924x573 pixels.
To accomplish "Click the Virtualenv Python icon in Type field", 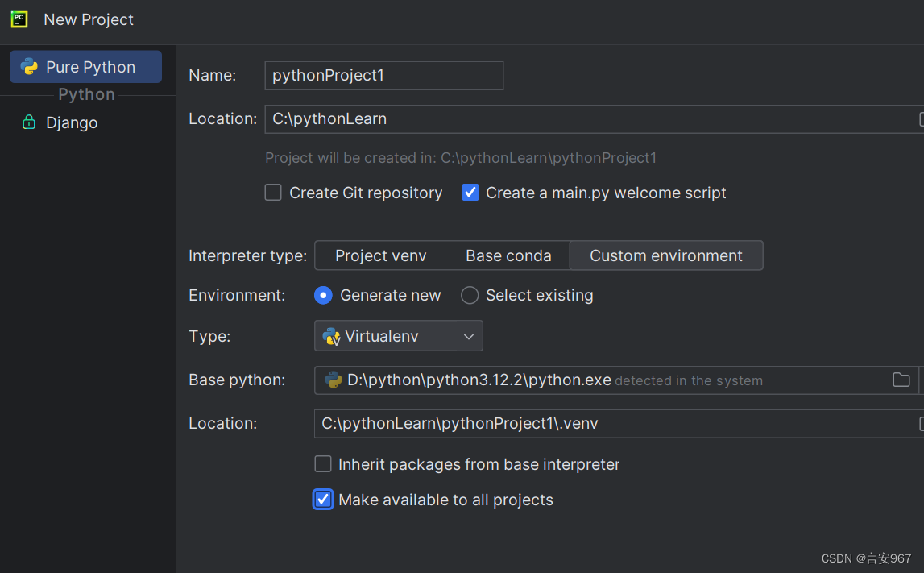I will pos(331,336).
